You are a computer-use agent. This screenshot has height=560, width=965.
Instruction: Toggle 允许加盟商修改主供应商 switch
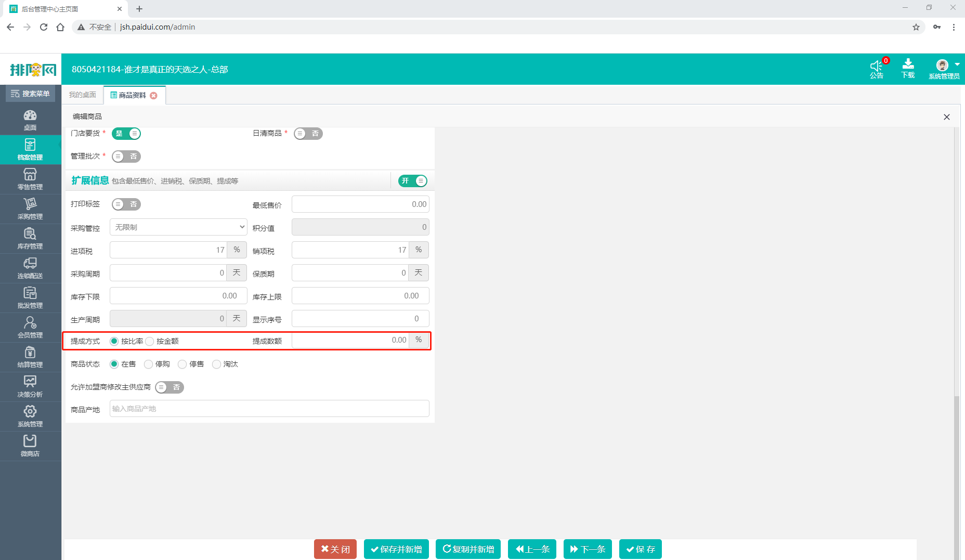169,387
